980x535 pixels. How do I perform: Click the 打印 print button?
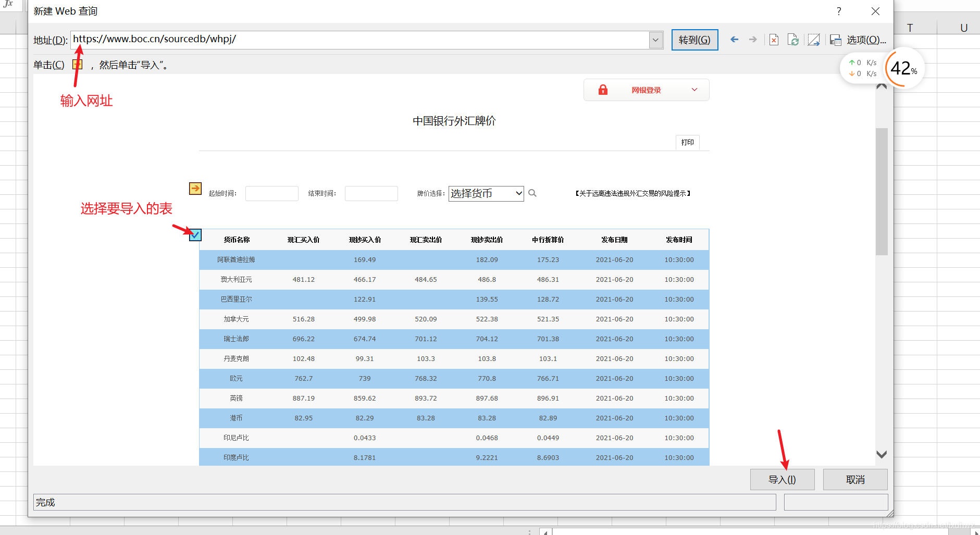687,142
